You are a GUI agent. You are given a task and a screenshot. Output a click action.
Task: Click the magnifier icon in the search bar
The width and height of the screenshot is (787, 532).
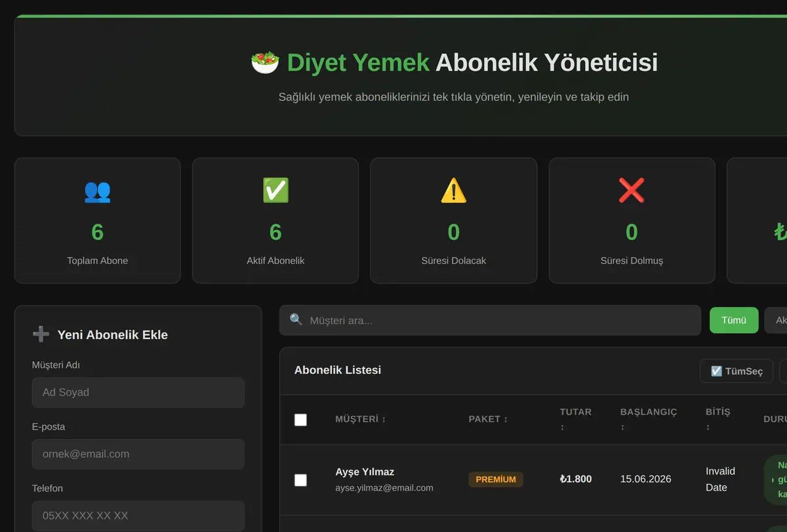coord(296,319)
